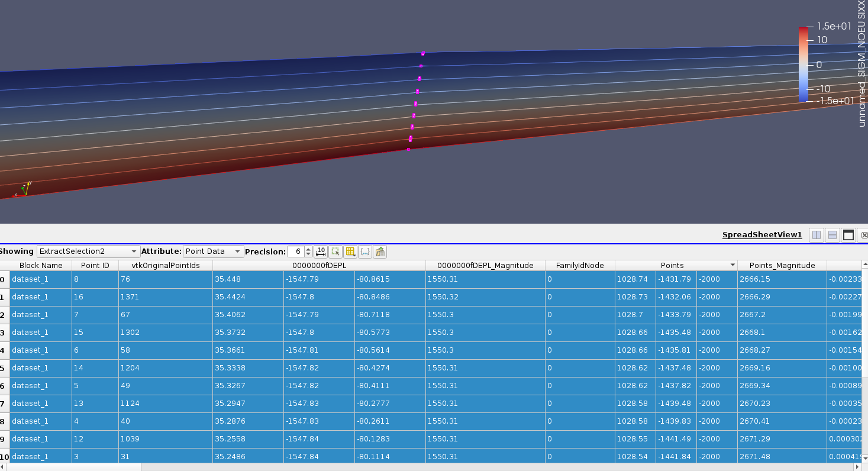Toggle show only selected elements
Image resolution: width=868 pixels, height=471 pixels.
(x=335, y=251)
